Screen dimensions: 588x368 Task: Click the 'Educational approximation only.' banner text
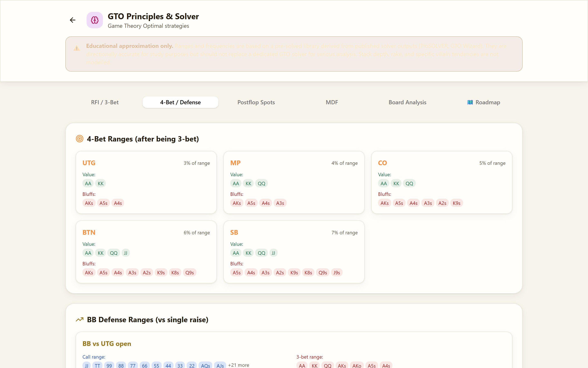(129, 46)
